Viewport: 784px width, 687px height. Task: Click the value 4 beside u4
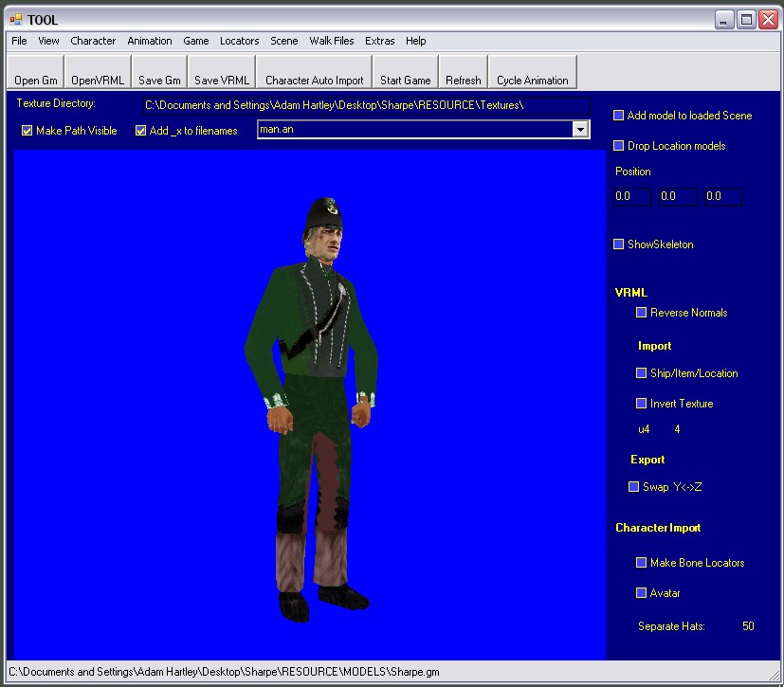(677, 429)
